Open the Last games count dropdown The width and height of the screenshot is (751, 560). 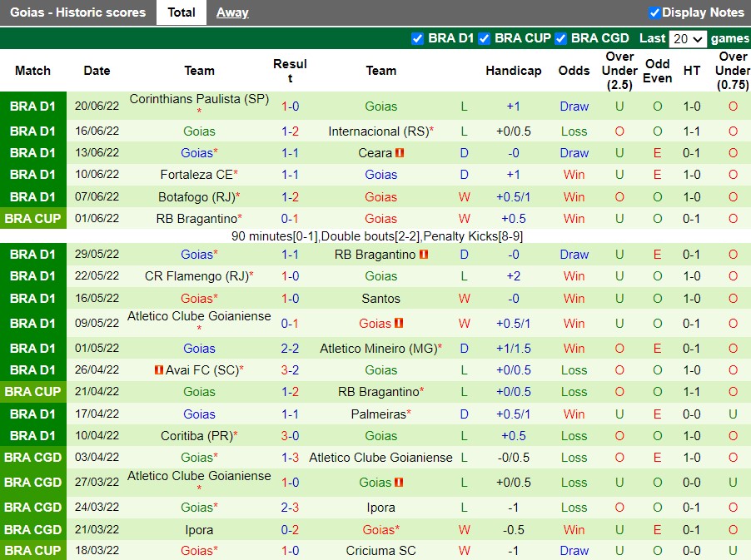click(688, 39)
